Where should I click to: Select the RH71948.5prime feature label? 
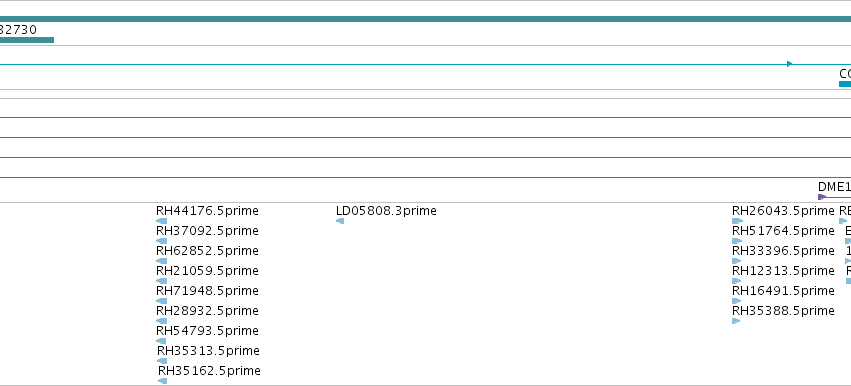(207, 291)
